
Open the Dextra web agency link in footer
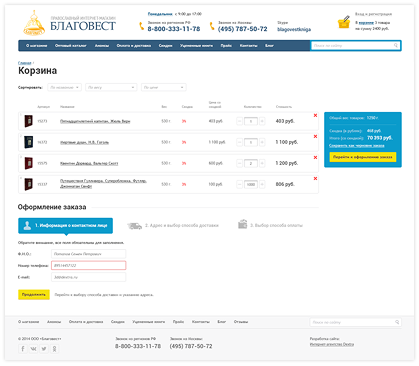pyautogui.click(x=332, y=344)
